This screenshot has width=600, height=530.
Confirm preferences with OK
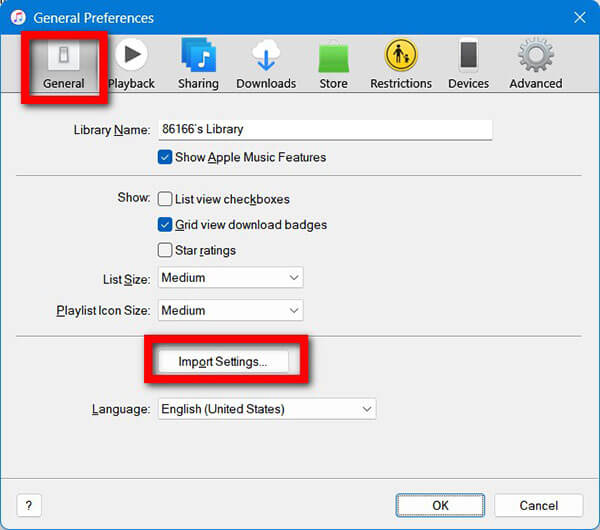click(x=440, y=506)
